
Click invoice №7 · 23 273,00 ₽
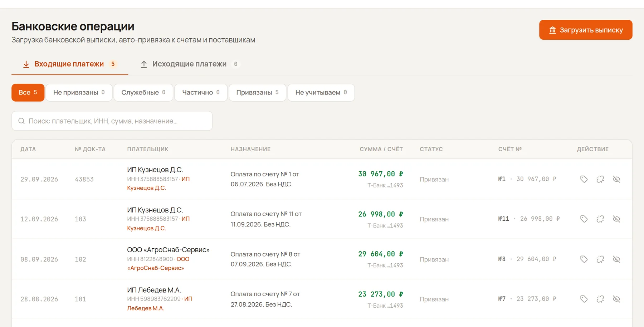[527, 299]
